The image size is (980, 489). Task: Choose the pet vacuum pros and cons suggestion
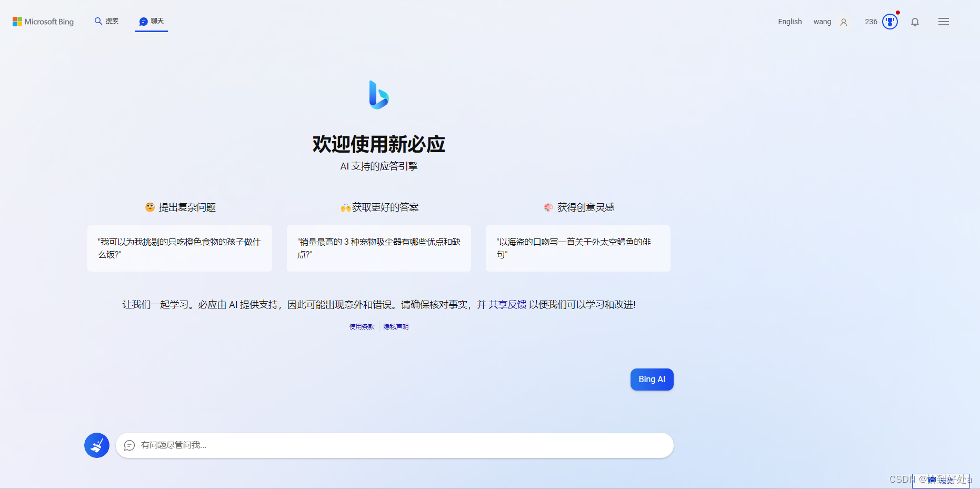pos(379,248)
